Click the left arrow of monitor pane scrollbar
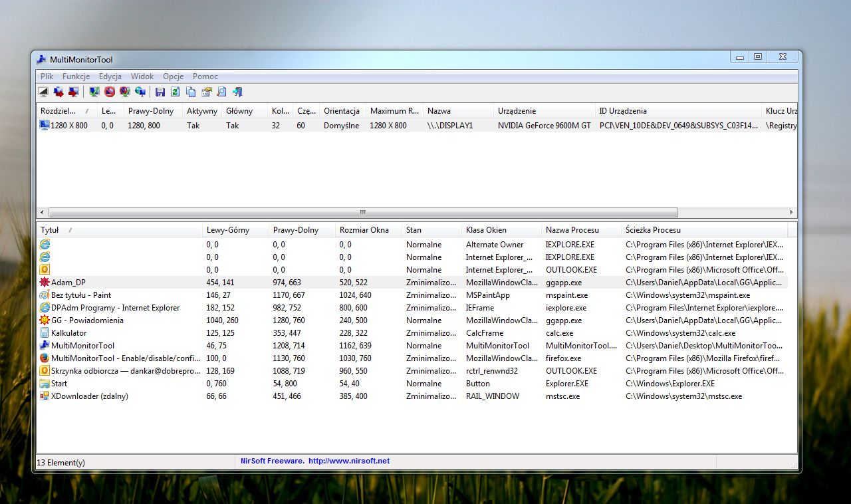851x504 pixels. coord(42,212)
